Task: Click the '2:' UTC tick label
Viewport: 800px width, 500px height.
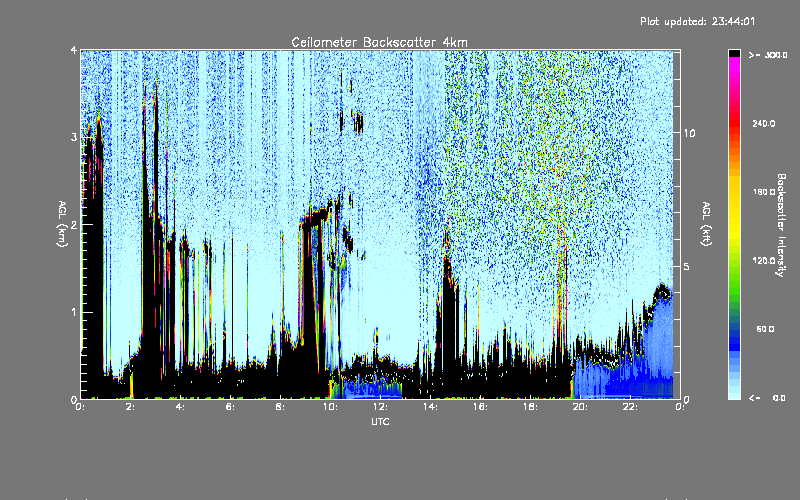Action: tap(131, 407)
